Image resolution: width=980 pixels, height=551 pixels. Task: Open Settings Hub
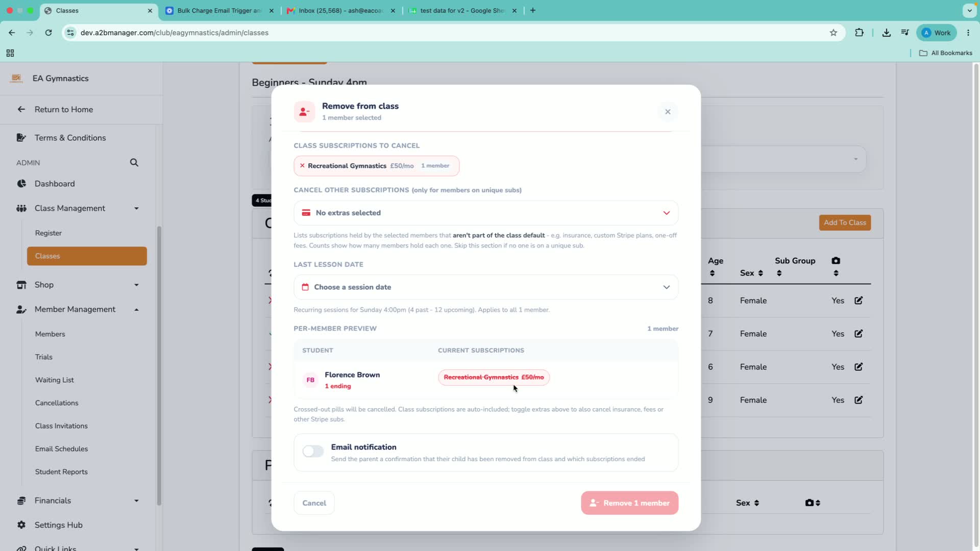(58, 525)
